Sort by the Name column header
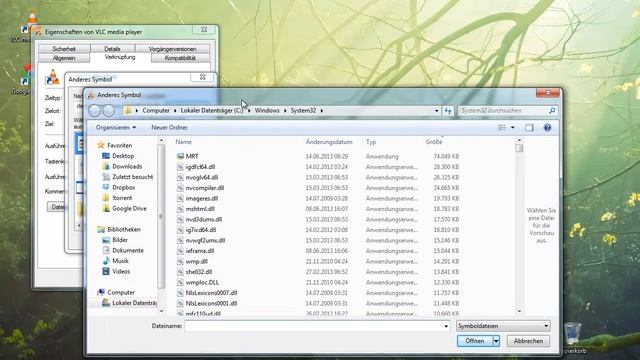 (x=184, y=142)
